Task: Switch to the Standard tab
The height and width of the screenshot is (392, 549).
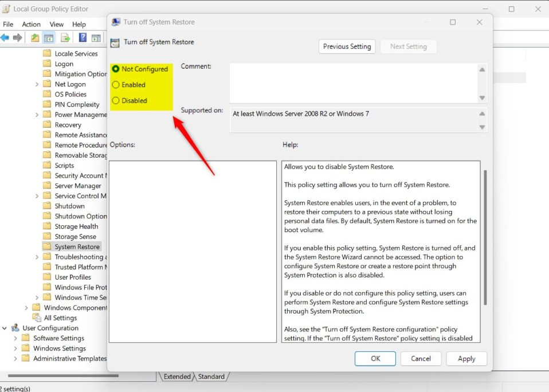Action: (x=211, y=377)
